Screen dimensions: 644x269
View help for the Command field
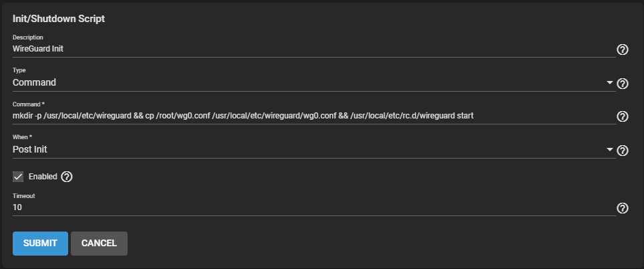(x=622, y=116)
